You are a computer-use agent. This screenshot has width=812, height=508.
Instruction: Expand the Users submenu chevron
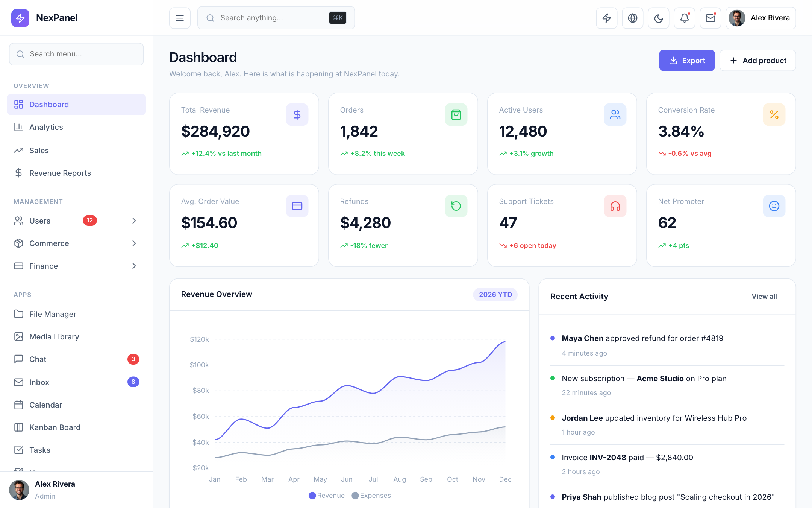point(134,221)
